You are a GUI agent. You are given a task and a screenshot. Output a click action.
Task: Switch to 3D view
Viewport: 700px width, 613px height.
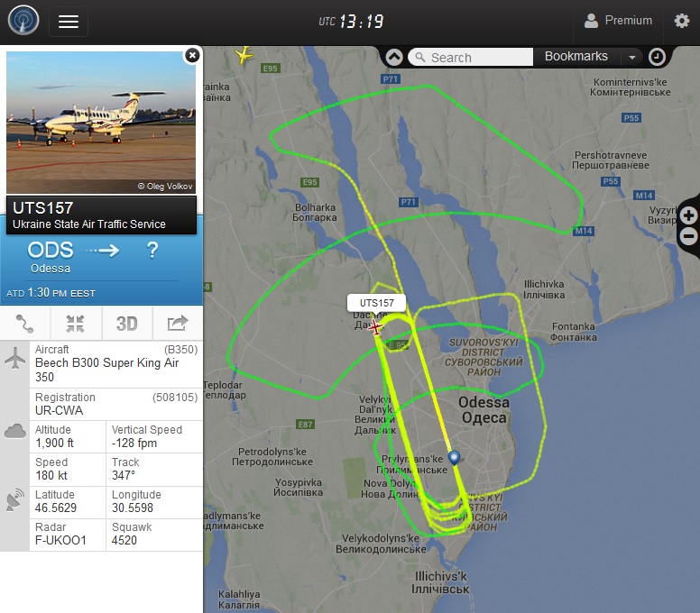[127, 323]
